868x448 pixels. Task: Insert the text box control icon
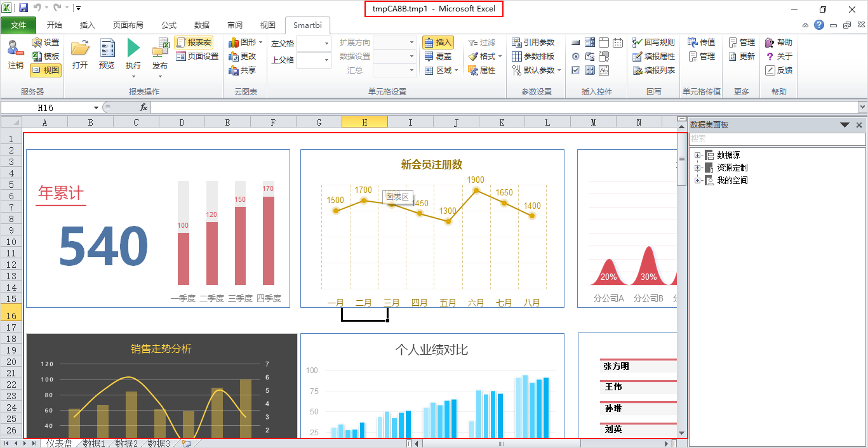click(x=603, y=70)
